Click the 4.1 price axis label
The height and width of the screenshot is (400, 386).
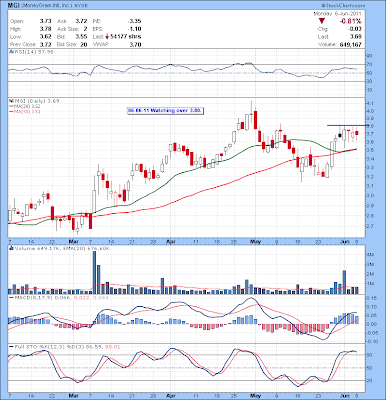371,103
